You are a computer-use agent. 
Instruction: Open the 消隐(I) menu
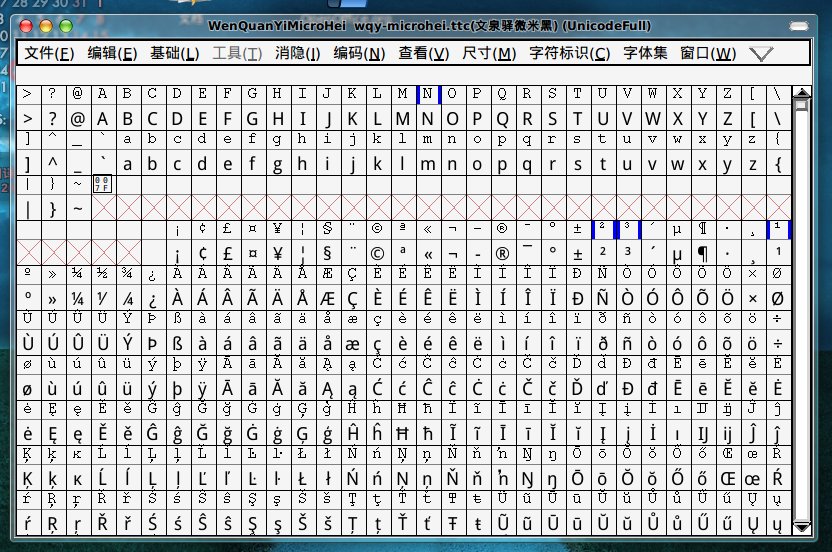[297, 53]
